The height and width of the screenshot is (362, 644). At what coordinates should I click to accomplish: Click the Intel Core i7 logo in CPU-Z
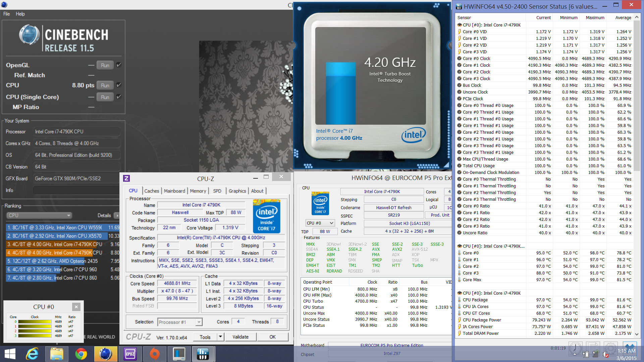tap(266, 217)
